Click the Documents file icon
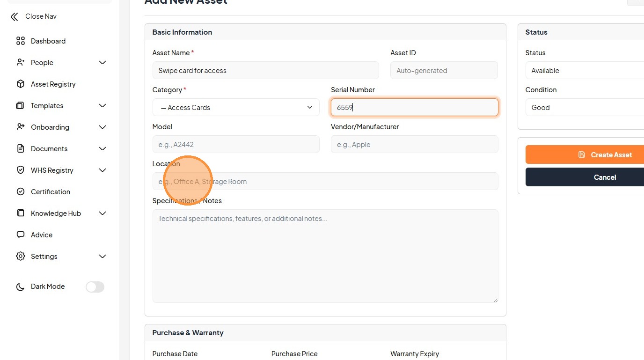Viewport: 644px width, 360px height. [20, 149]
